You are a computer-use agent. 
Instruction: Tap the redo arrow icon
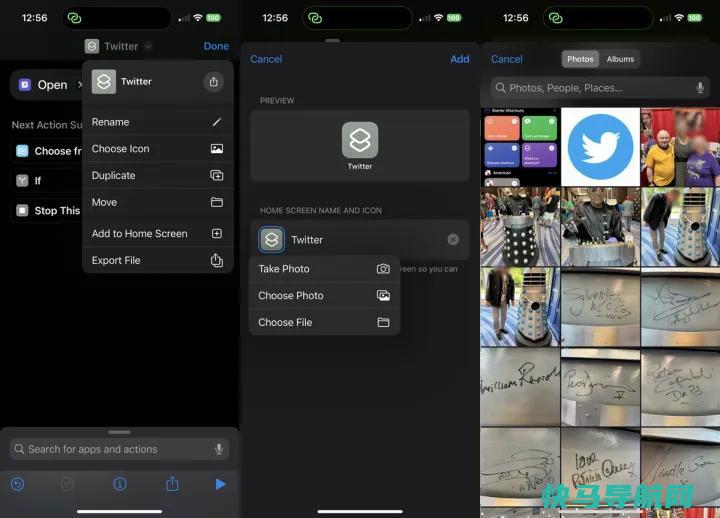[68, 484]
